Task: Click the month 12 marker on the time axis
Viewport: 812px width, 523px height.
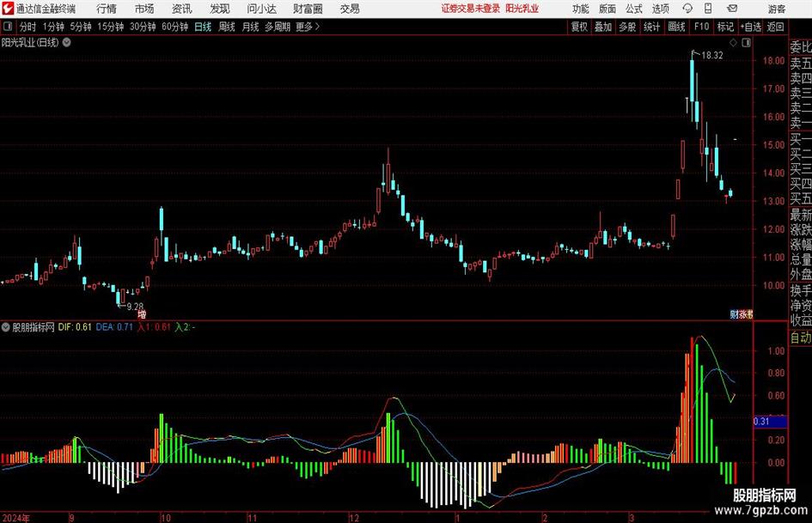Action: coord(354,518)
